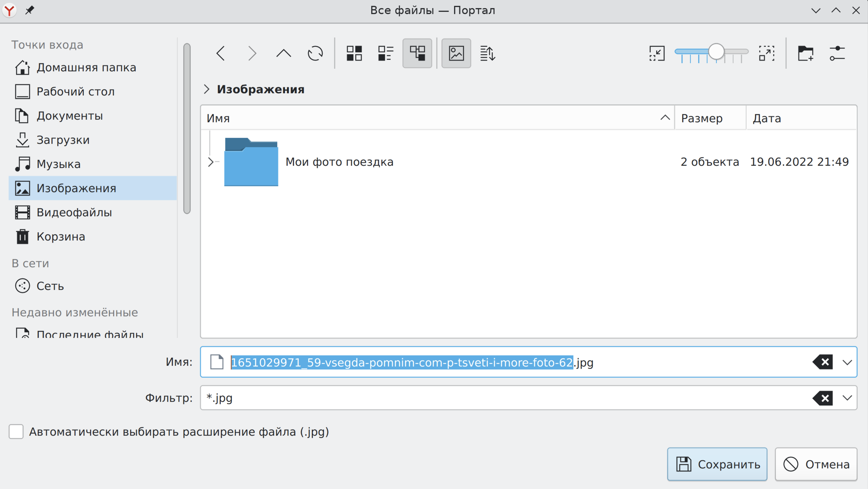
Task: Open the sorting options menu
Action: (488, 53)
